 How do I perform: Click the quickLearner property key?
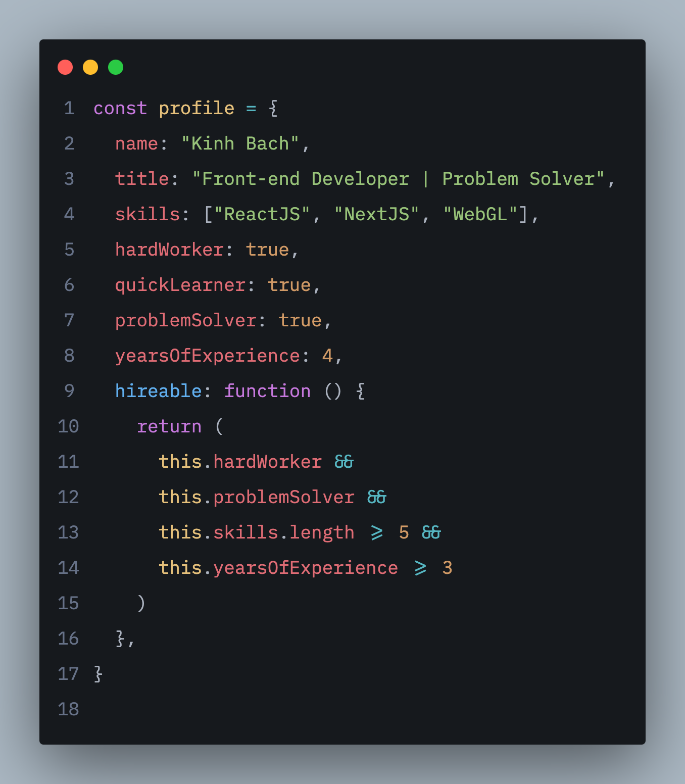click(x=180, y=285)
